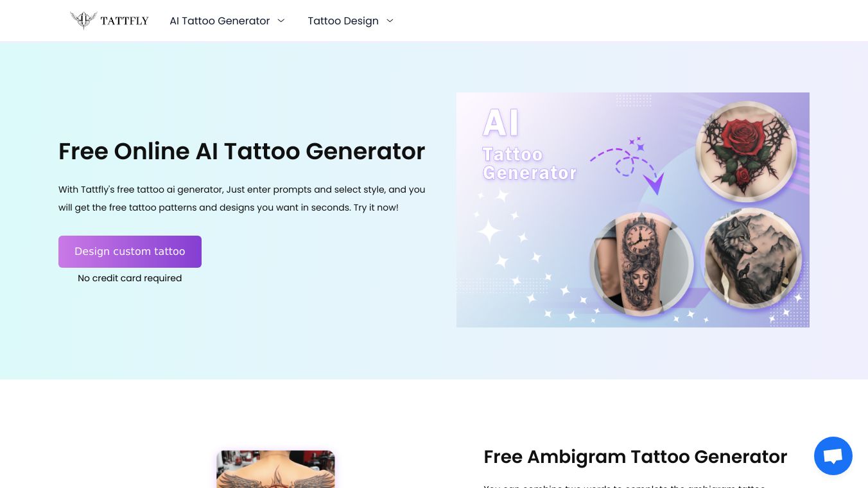868x488 pixels.
Task: Click the clock and face leg tattoo
Action: 642,265
